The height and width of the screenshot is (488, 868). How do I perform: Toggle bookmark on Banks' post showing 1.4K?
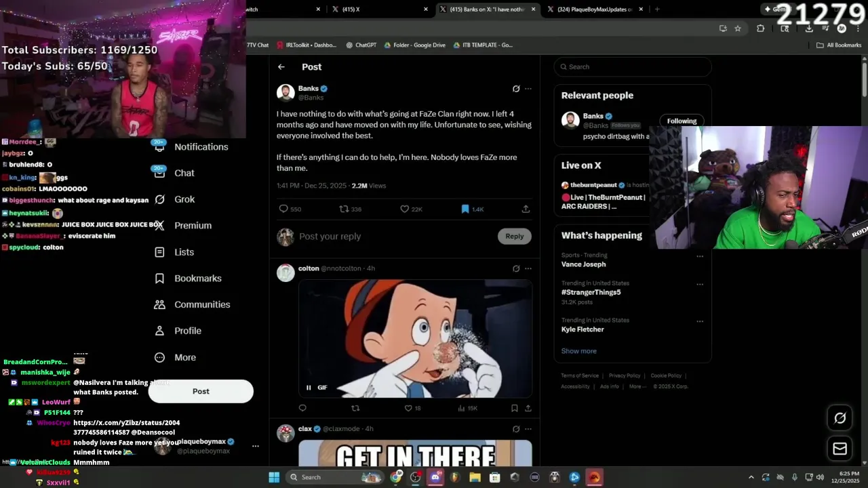(472, 209)
